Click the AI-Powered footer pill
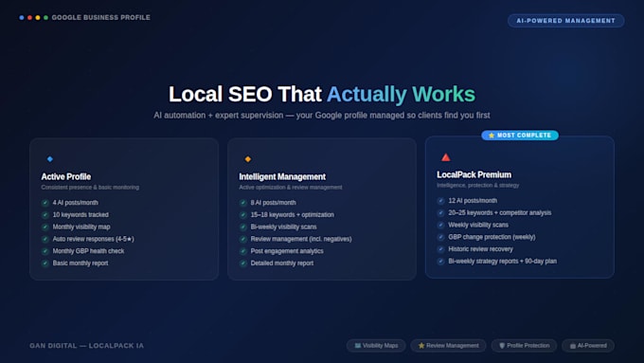 click(x=588, y=346)
